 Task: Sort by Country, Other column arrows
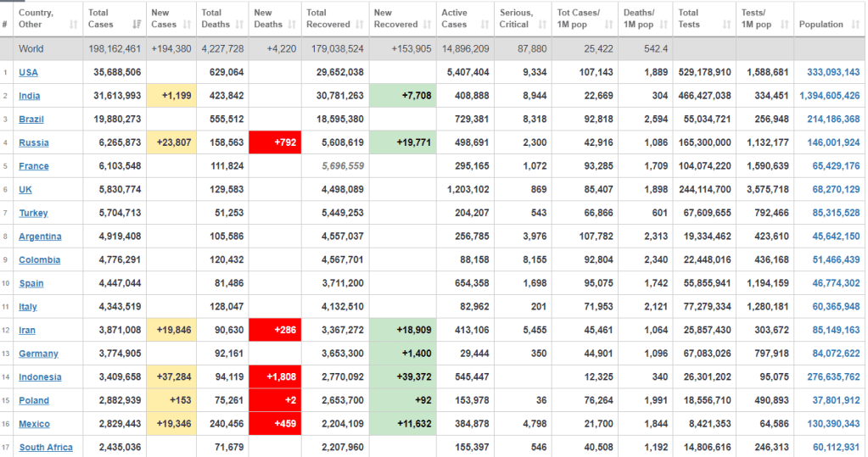(x=74, y=25)
